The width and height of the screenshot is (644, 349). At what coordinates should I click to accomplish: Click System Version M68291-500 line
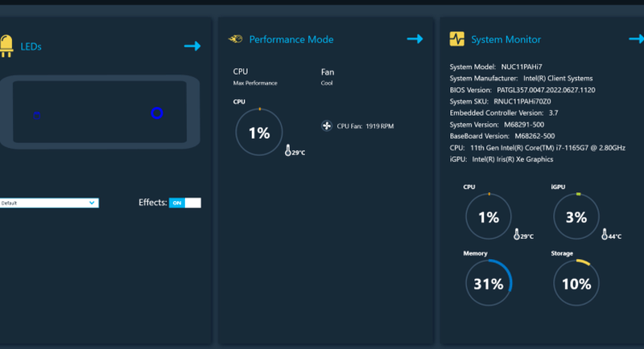click(x=497, y=125)
